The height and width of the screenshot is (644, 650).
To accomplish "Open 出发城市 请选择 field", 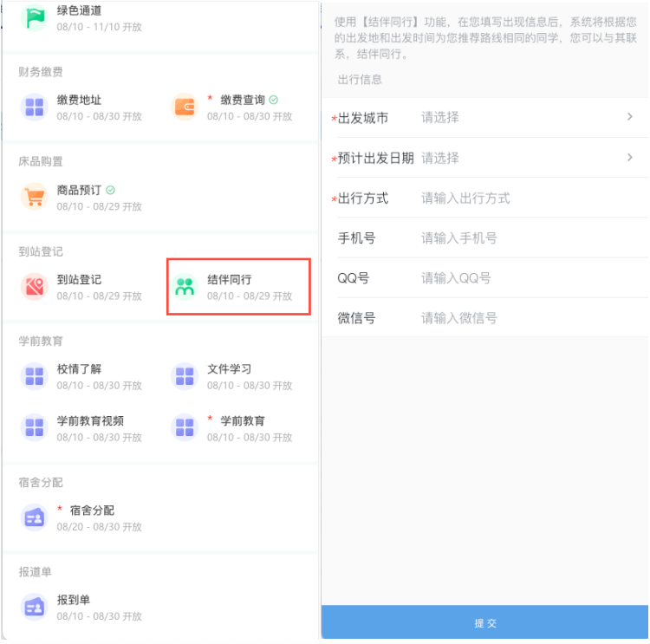I will pos(485,118).
